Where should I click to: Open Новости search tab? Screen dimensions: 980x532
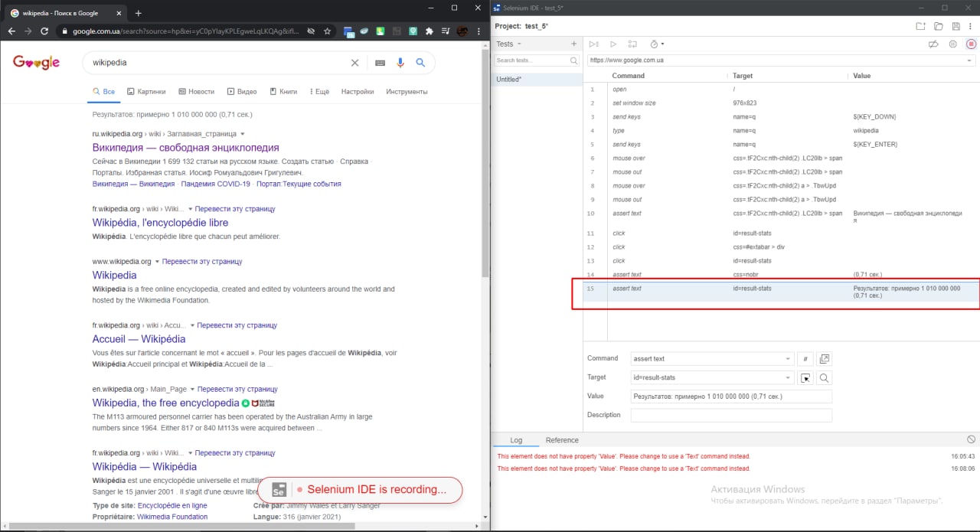[197, 91]
